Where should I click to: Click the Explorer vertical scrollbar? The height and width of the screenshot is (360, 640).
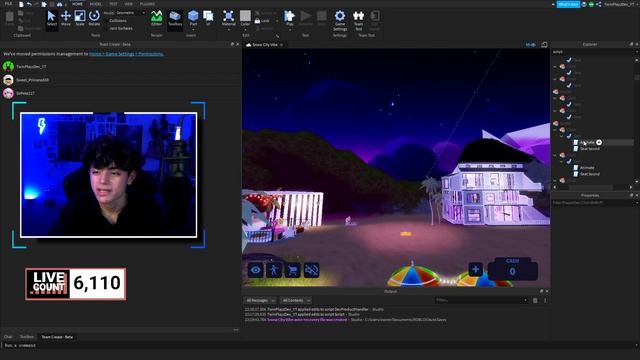pyautogui.click(x=637, y=77)
